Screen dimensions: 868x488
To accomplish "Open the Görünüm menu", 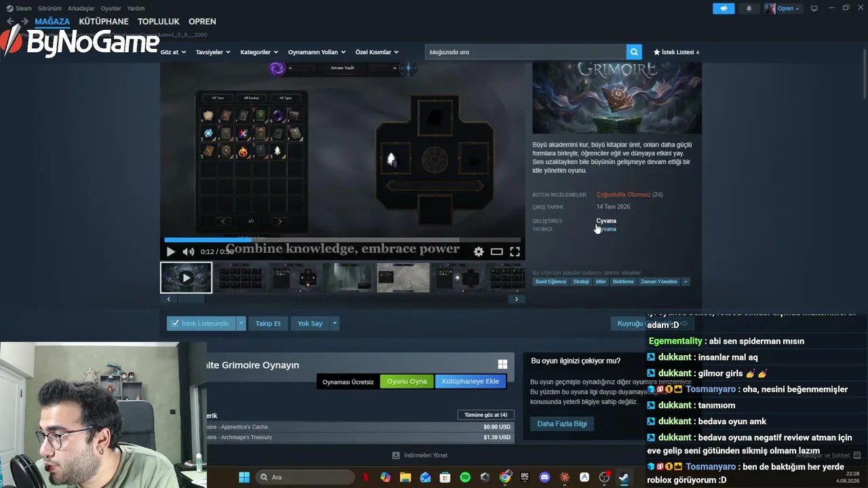I will point(50,8).
